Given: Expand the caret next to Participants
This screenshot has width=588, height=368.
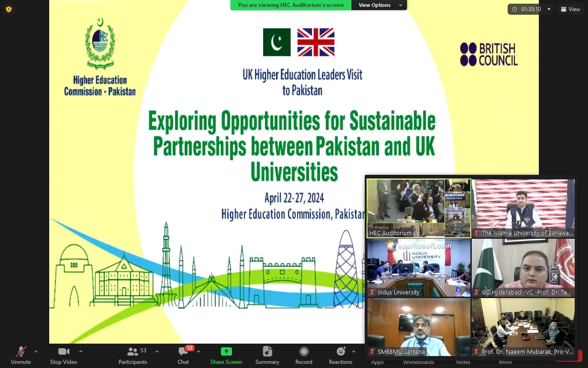Looking at the screenshot, I should click(157, 351).
